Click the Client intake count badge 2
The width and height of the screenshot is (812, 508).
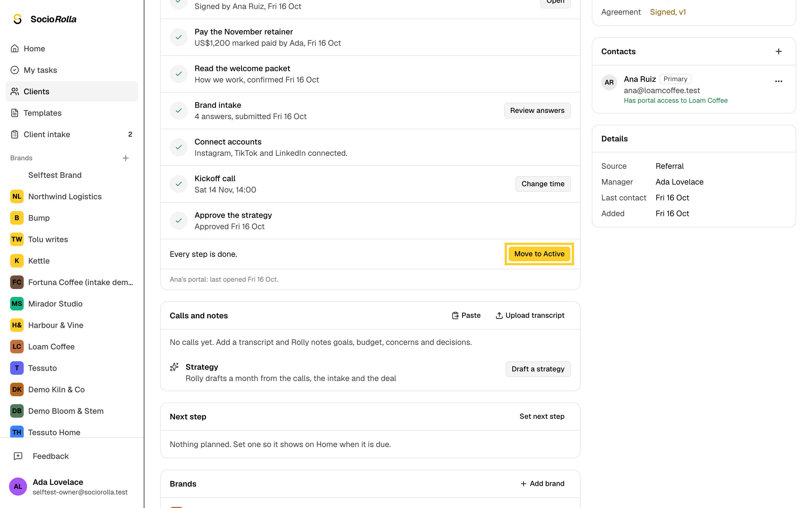click(130, 134)
